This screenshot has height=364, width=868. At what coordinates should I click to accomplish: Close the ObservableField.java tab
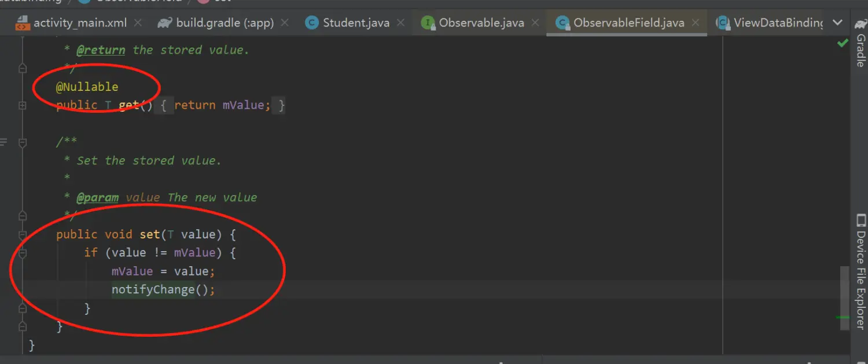point(696,23)
